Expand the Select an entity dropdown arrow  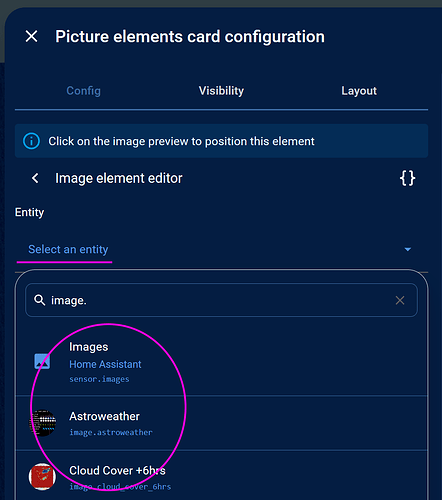tap(407, 249)
